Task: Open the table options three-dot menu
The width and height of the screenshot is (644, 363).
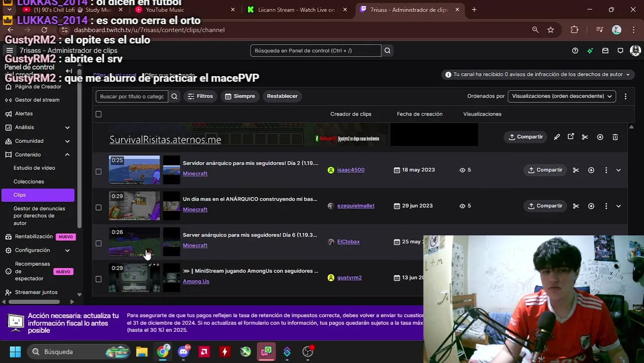Action: point(625,96)
